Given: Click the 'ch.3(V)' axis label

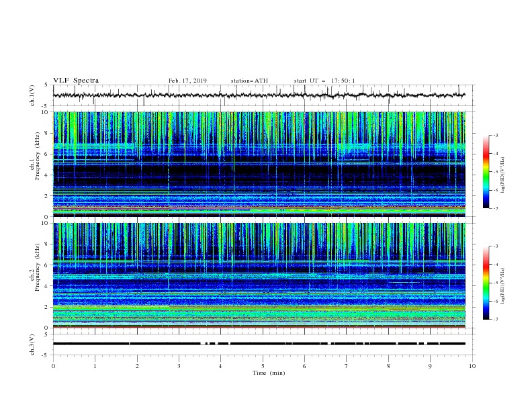Looking at the screenshot, I should (32, 345).
